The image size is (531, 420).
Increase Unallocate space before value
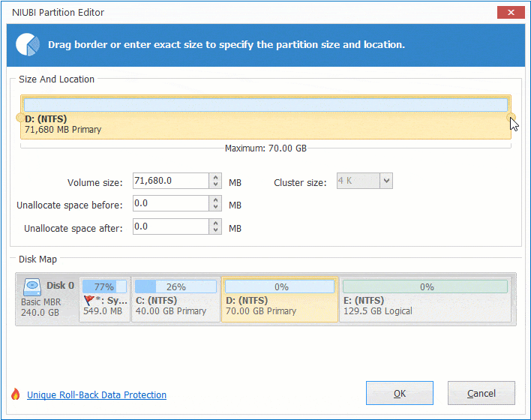[216, 199]
